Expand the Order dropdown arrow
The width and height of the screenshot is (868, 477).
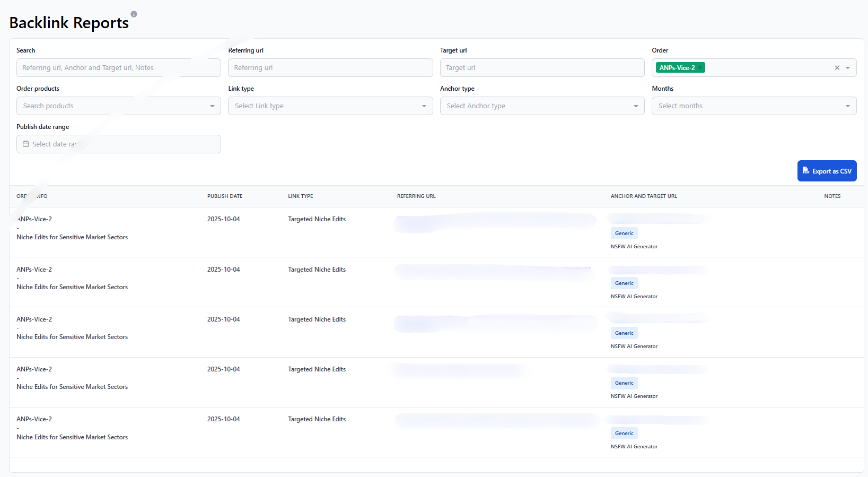coord(848,68)
